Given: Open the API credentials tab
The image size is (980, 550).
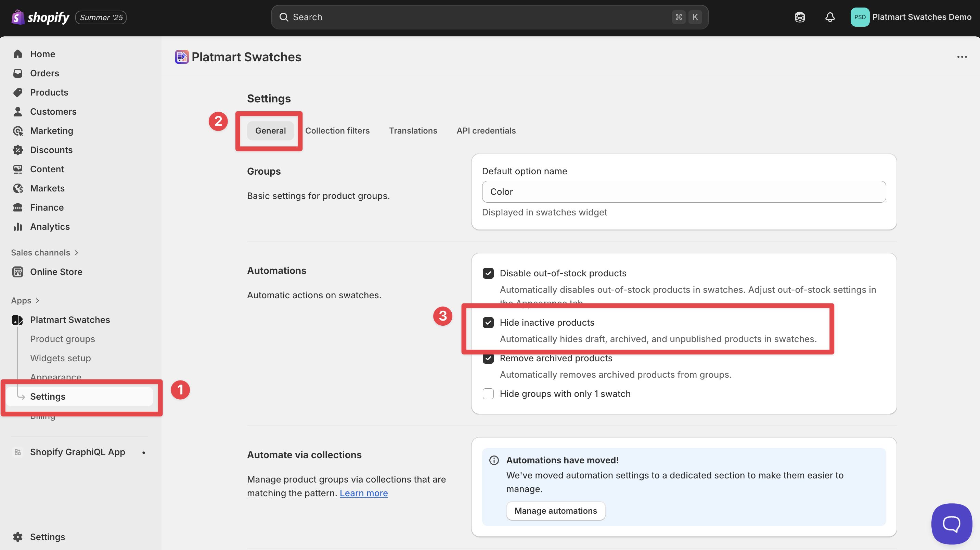Looking at the screenshot, I should click(x=486, y=130).
